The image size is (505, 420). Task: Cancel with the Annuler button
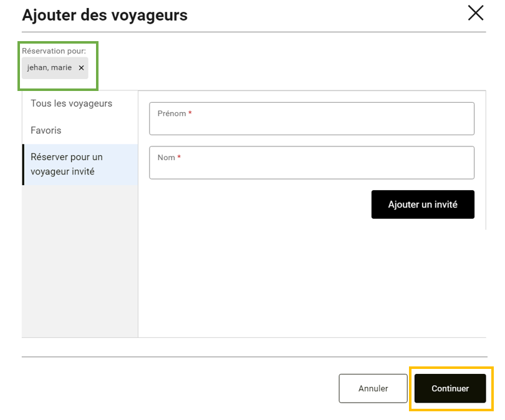pos(373,388)
